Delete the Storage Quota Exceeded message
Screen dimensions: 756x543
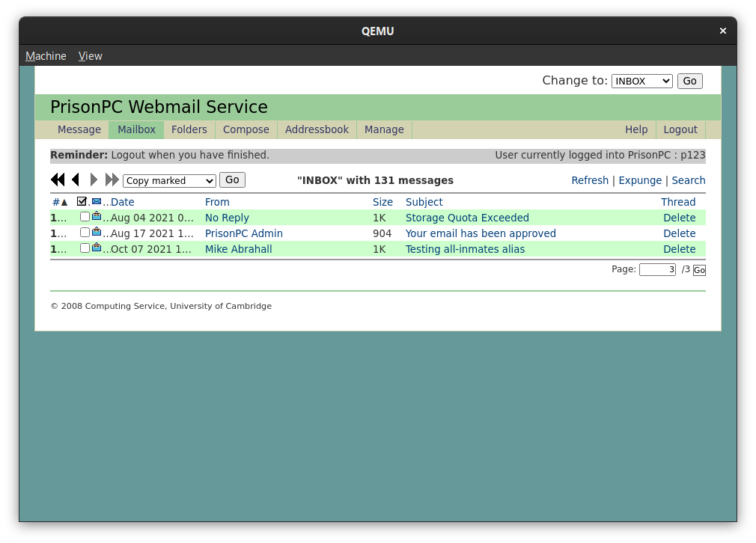pos(680,218)
